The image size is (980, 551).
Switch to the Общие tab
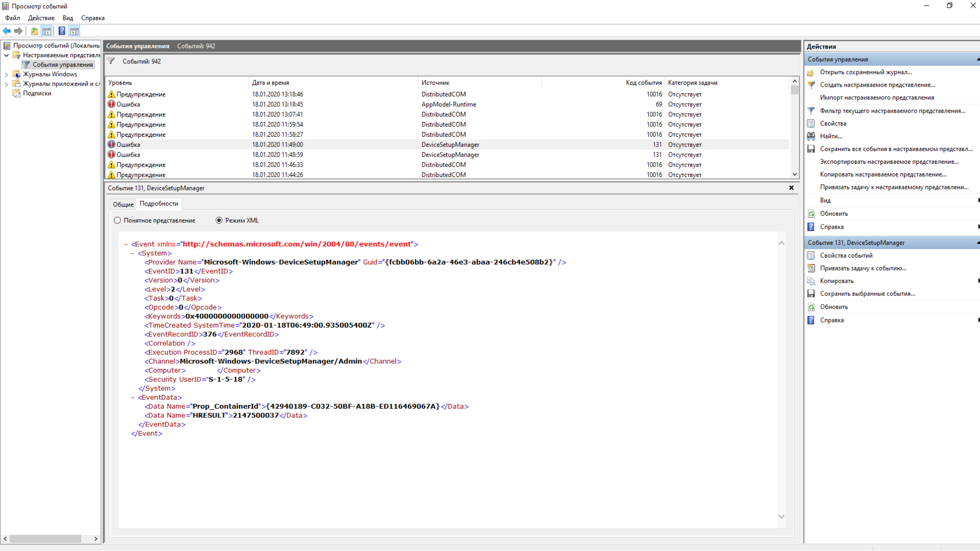(123, 204)
